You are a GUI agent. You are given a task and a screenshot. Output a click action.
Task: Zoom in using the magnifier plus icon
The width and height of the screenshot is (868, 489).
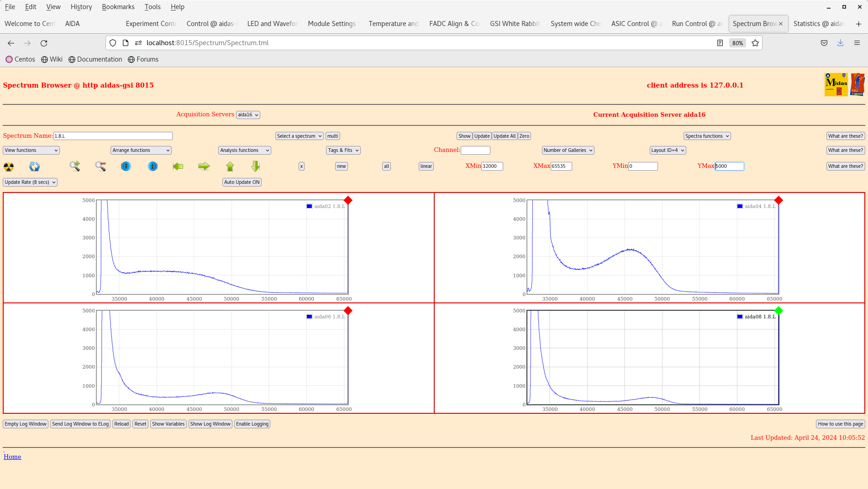[x=74, y=166]
